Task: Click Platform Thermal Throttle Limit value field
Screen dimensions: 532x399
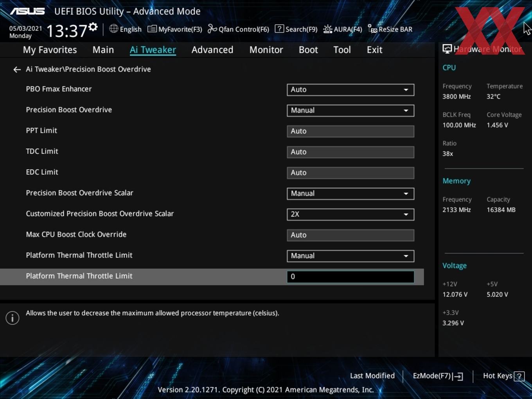Action: [350, 277]
